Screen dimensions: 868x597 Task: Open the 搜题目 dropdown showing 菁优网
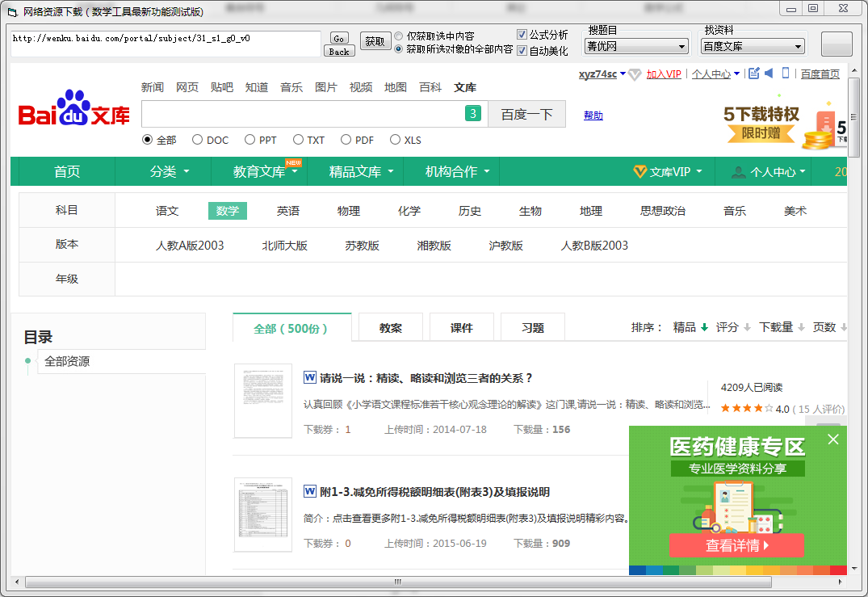coord(637,47)
